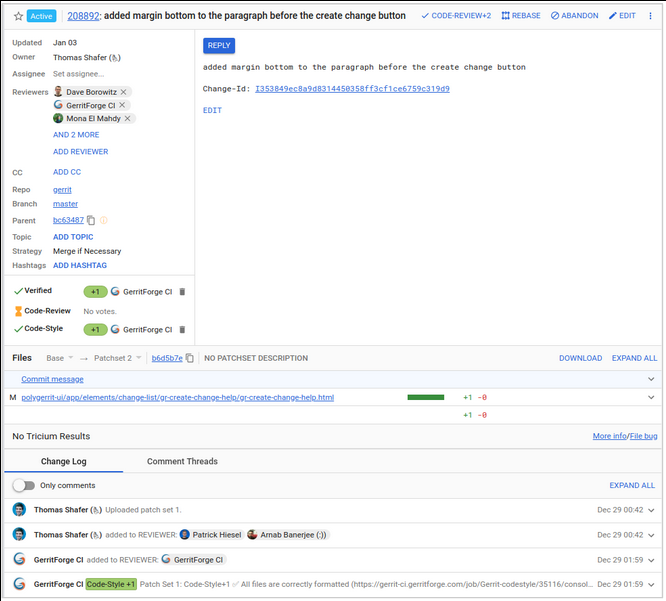The image size is (666, 601).
Task: Click ADD REVIEWER
Action: [x=80, y=152]
